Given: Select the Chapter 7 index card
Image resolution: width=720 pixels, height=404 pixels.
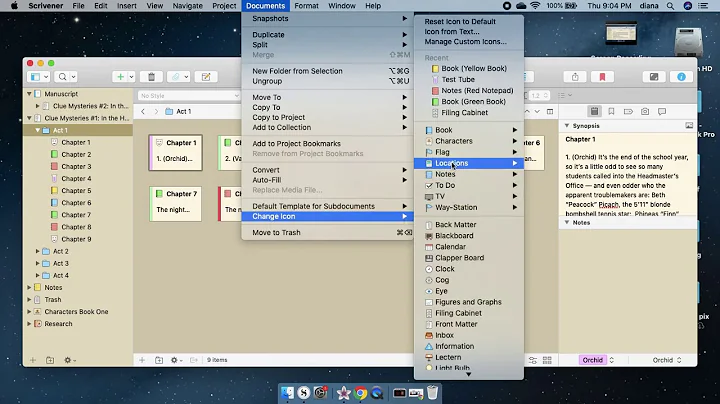Looking at the screenshot, I should pos(175,204).
